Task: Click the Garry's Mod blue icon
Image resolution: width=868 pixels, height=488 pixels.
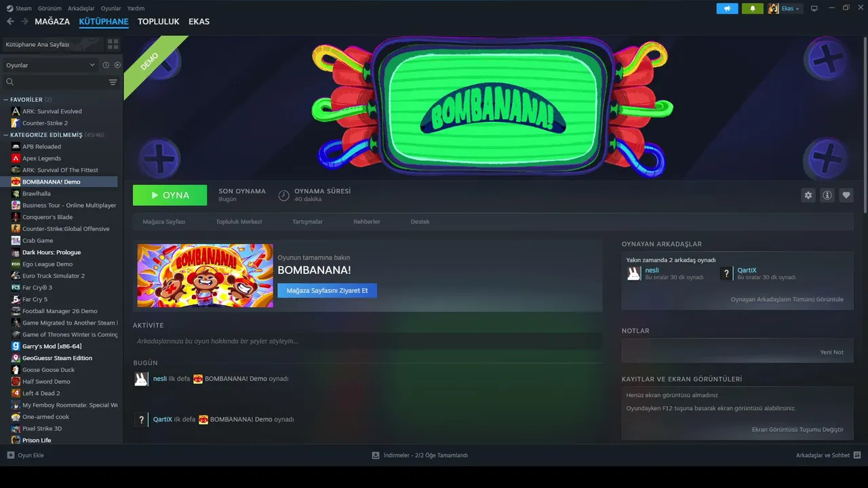Action: (x=16, y=346)
